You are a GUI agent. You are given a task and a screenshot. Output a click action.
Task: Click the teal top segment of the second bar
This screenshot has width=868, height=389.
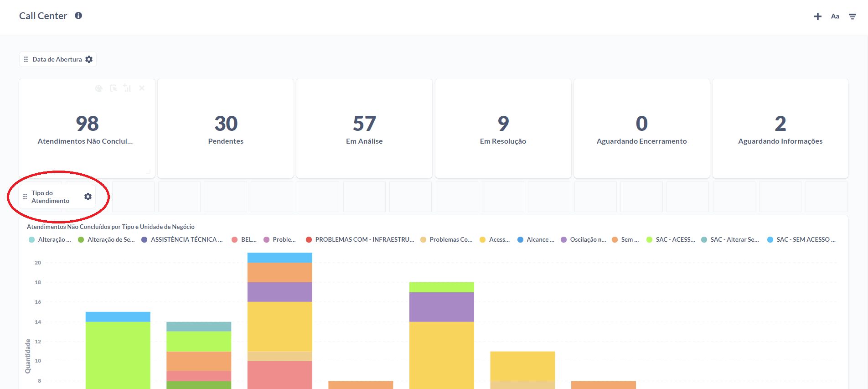tap(199, 327)
